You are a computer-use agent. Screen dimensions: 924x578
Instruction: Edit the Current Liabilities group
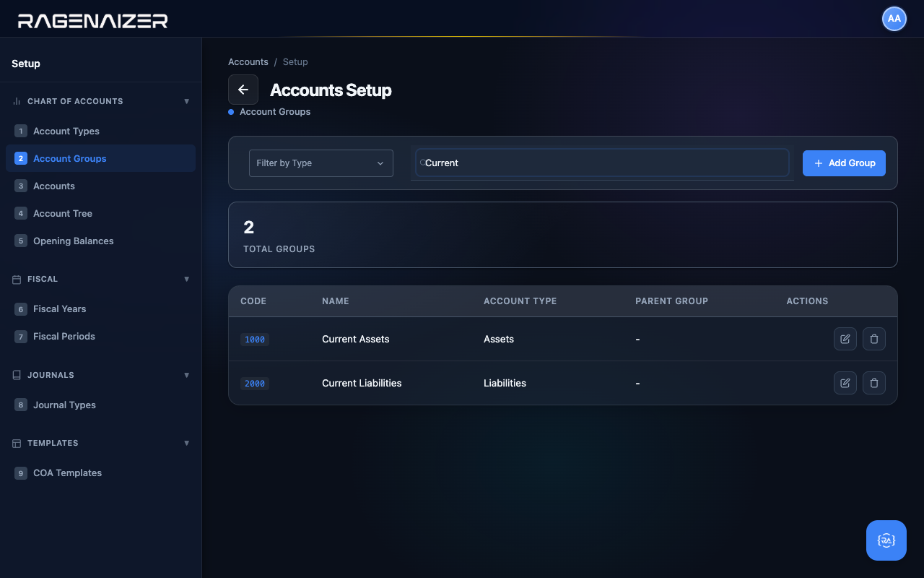click(x=845, y=383)
